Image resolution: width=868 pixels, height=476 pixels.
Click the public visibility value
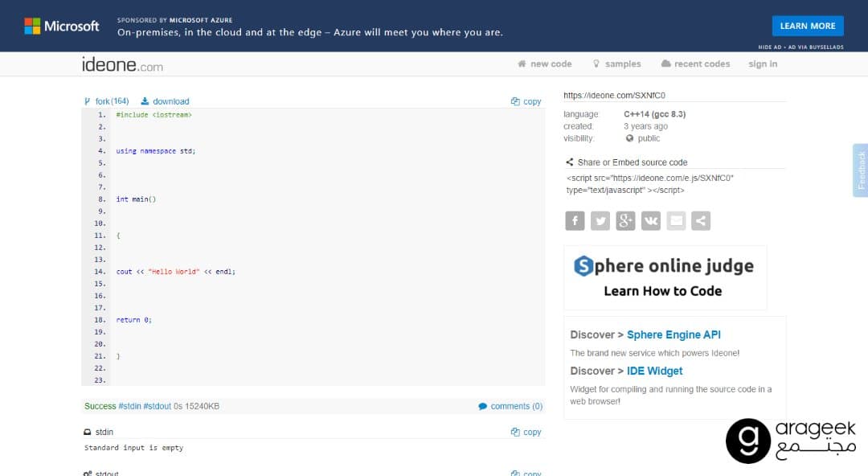coord(643,138)
